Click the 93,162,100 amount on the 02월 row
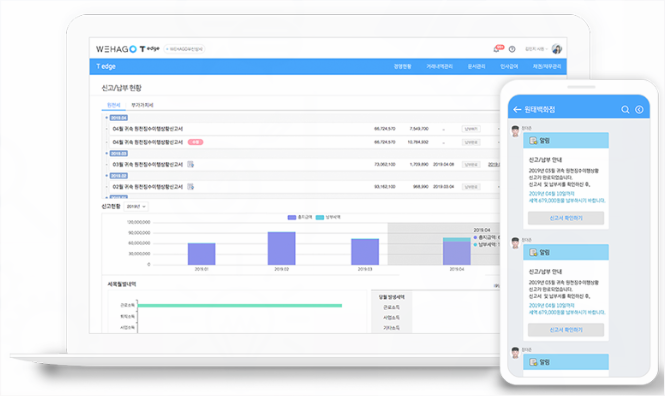Viewport: 665px width, 396px height. 385,187
